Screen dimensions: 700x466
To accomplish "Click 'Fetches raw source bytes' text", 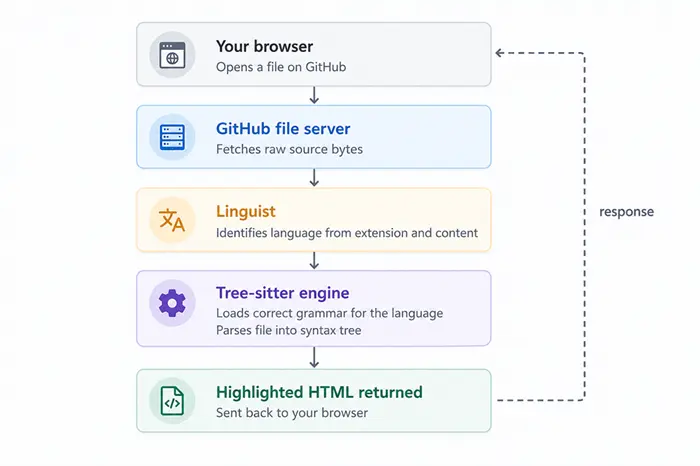I will pyautogui.click(x=289, y=149).
